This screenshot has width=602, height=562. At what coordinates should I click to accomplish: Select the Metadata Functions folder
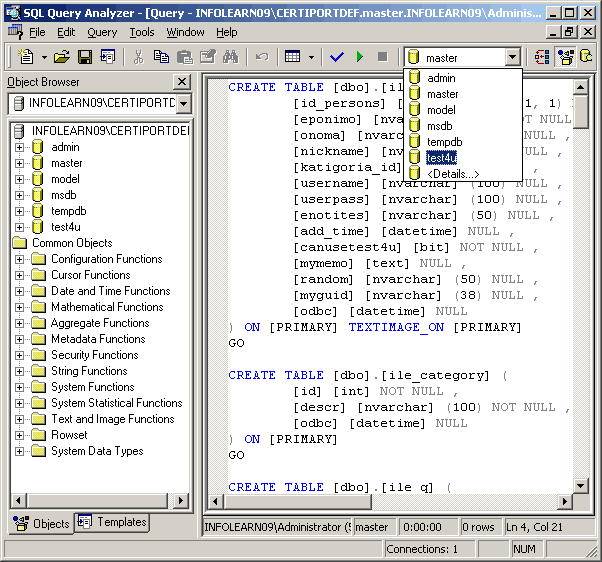[98, 339]
